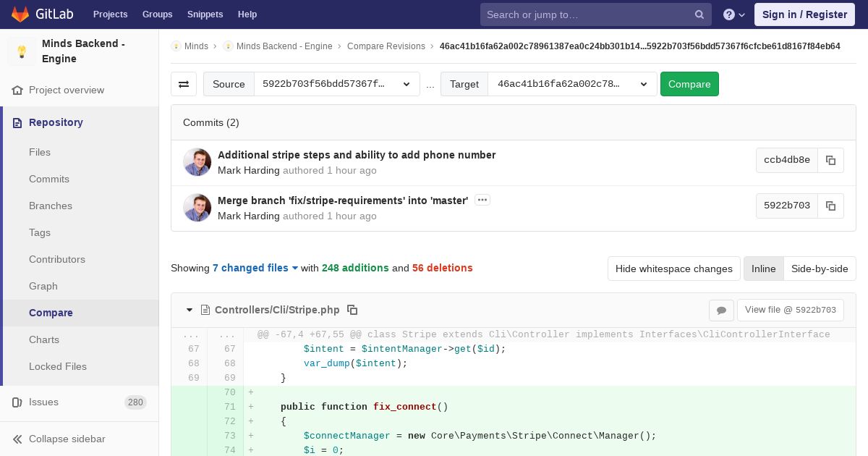Click Mark Harding avatar on stripe steps commit

197,162
